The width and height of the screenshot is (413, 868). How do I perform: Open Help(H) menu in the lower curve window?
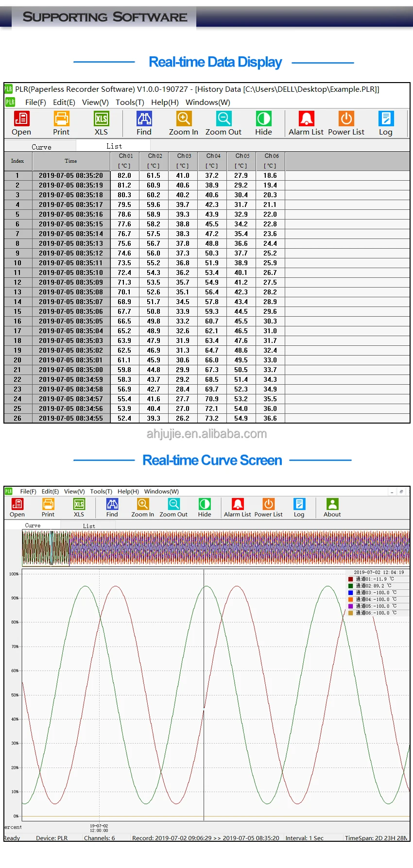(x=128, y=492)
